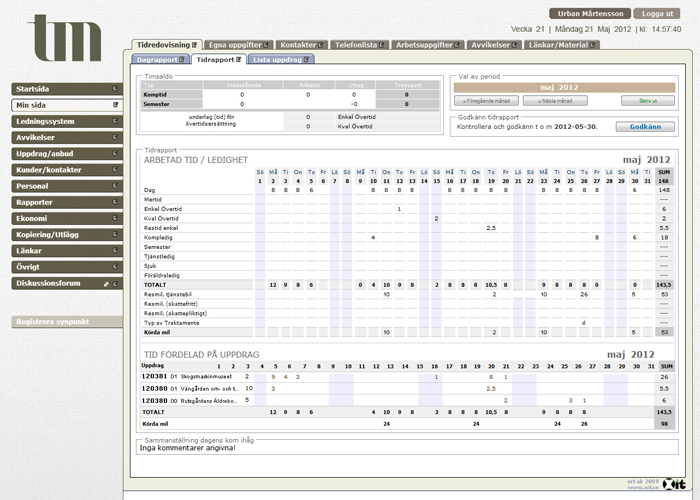Expand the Kopiering/Utlägg sidebar arrow
Image resolution: width=700 pixels, height=500 pixels.
[x=115, y=234]
